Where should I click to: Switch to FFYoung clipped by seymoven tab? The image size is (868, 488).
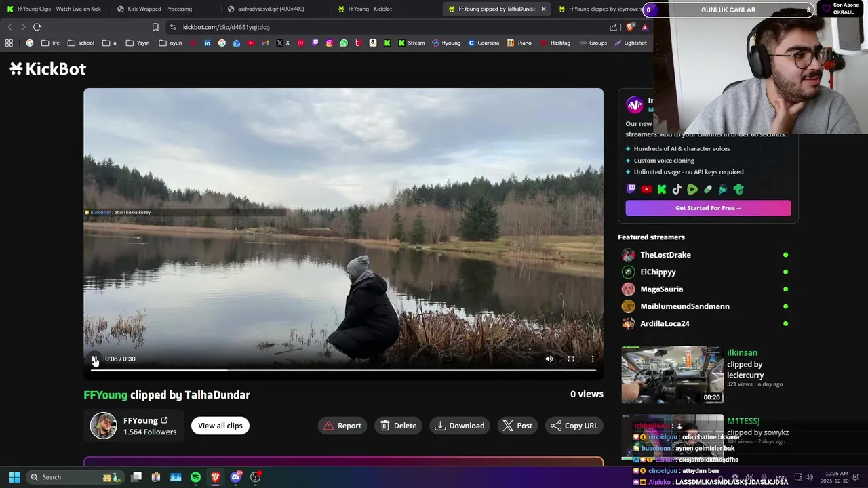point(601,9)
